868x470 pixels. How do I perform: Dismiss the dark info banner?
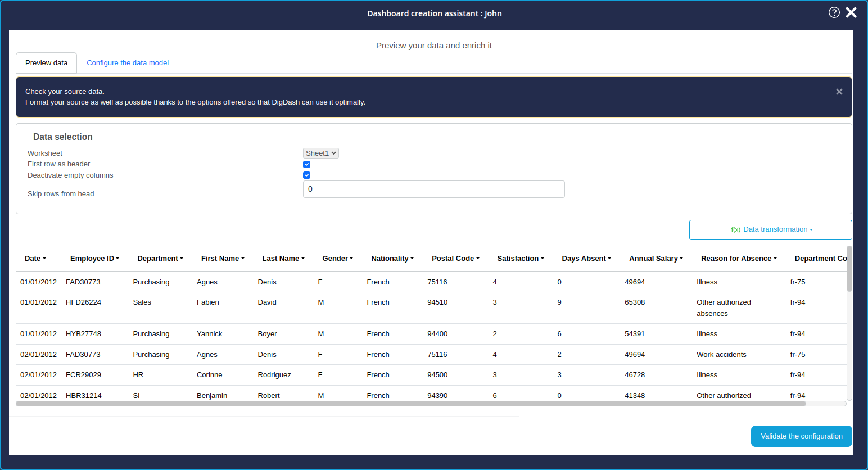click(x=839, y=92)
